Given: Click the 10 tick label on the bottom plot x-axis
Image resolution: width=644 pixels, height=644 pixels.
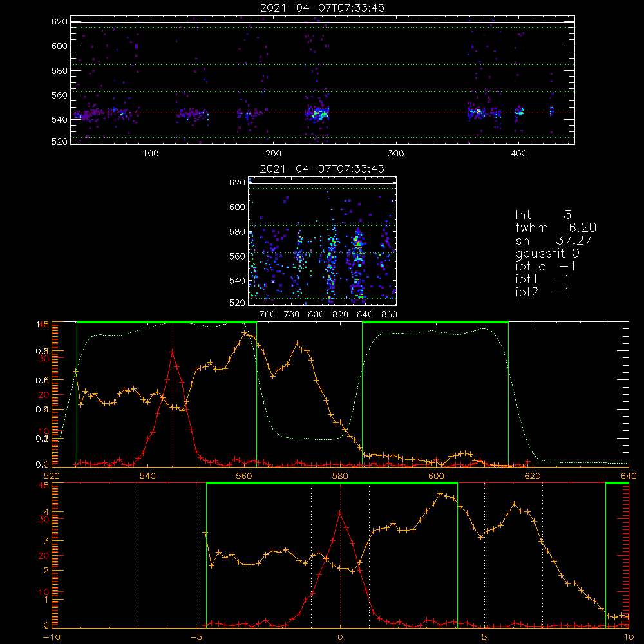Looking at the screenshot, I should [x=629, y=637].
